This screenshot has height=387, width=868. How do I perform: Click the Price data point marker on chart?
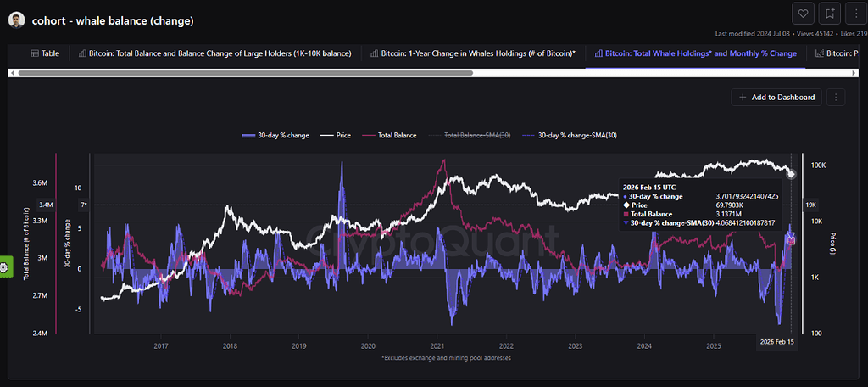(791, 175)
